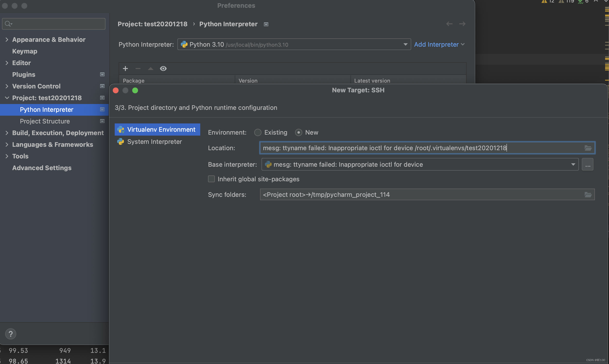This screenshot has height=364, width=609.
Task: Open the Base interpreter dropdown
Action: click(x=573, y=164)
